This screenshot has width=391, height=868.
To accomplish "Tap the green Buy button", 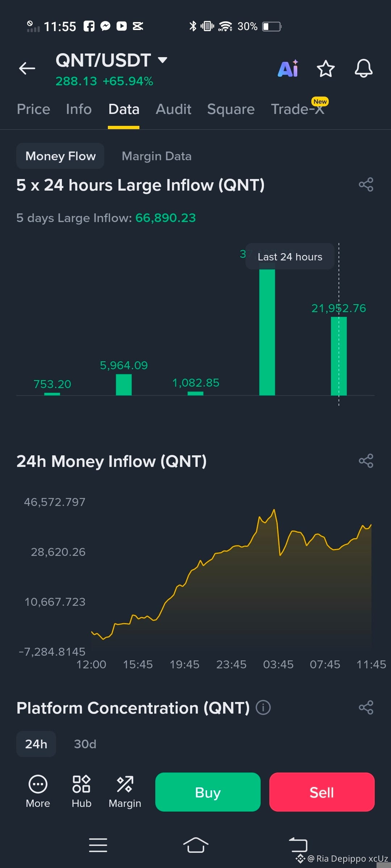I will pyautogui.click(x=208, y=792).
